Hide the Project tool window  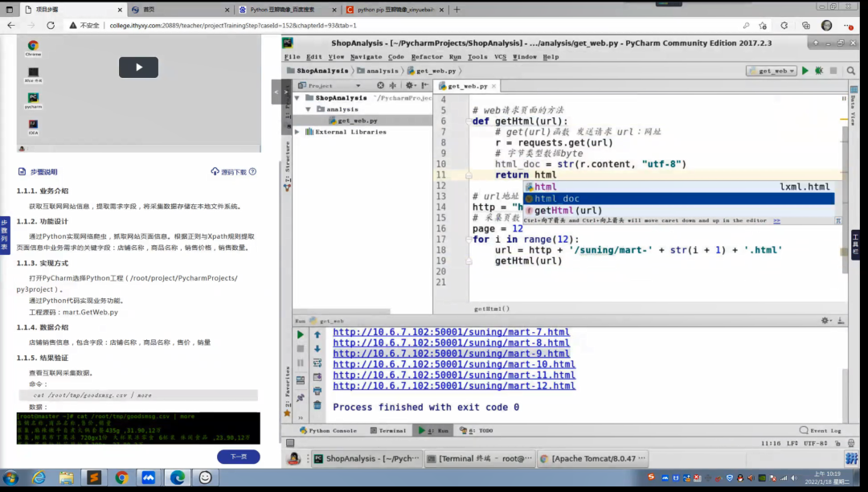[424, 86]
